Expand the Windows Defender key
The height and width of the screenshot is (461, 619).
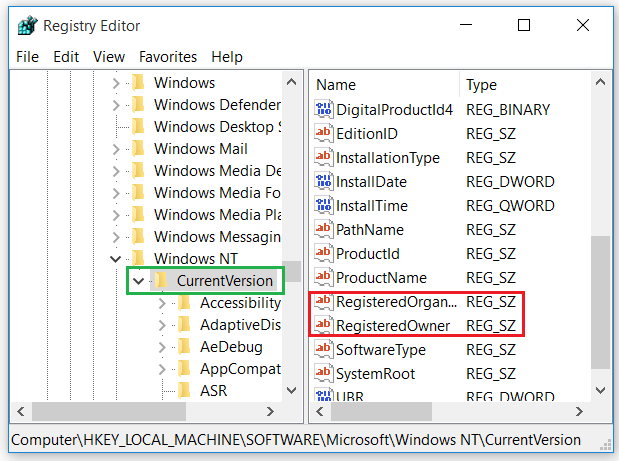click(116, 105)
